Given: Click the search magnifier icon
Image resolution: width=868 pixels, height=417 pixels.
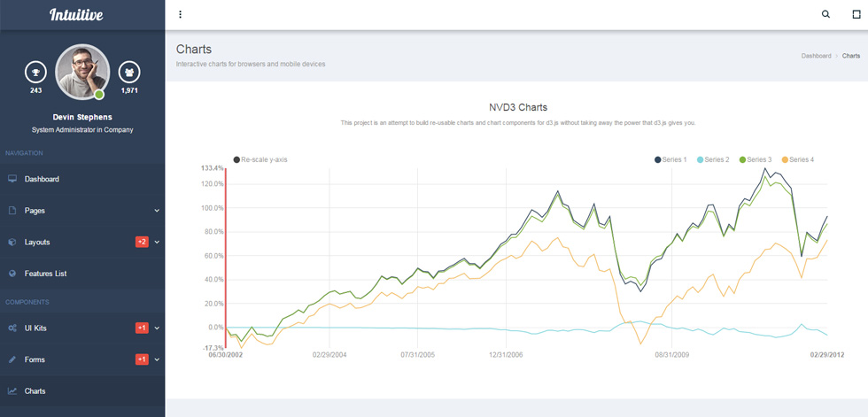Looking at the screenshot, I should [x=825, y=15].
